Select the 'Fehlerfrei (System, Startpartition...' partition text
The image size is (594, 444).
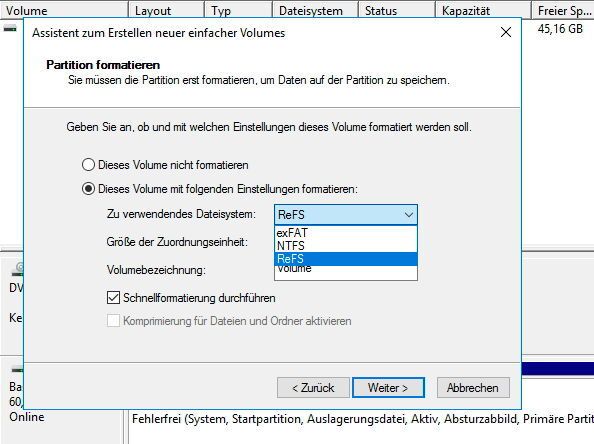pos(363,419)
